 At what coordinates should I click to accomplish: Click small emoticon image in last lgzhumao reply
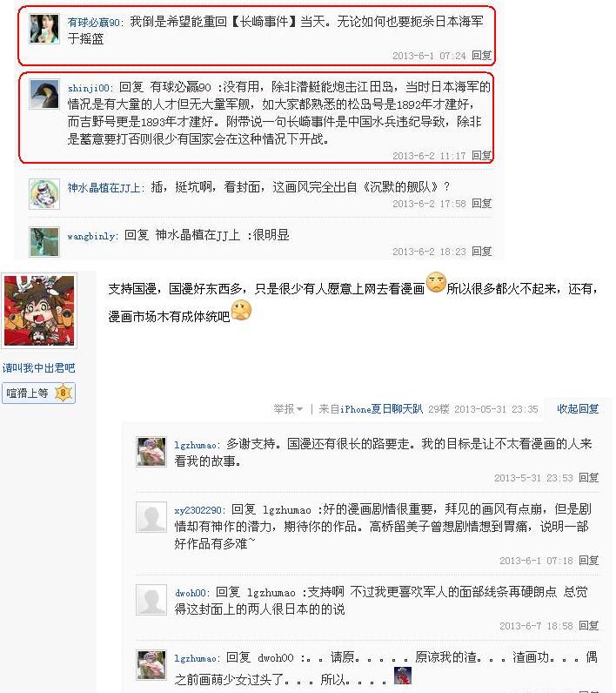[x=402, y=675]
